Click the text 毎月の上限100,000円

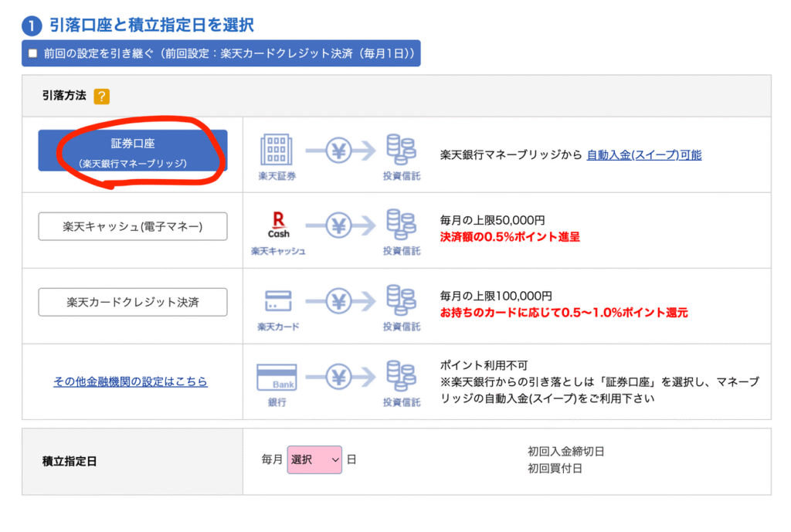[x=496, y=296]
